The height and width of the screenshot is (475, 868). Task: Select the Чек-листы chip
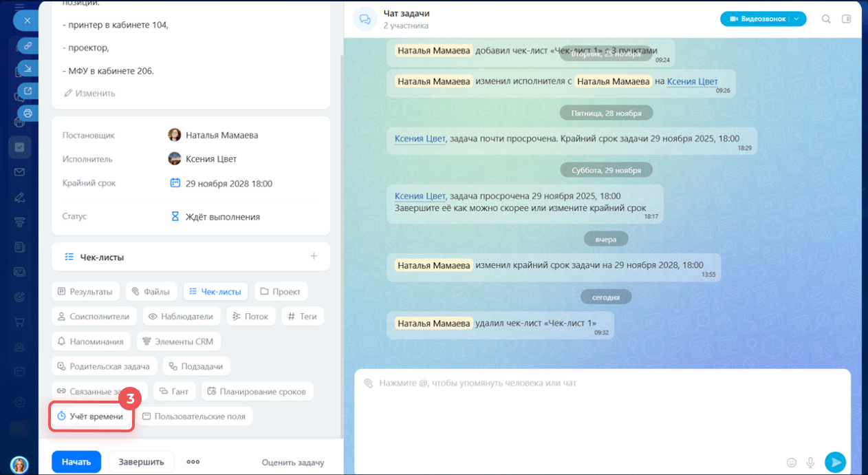click(215, 292)
